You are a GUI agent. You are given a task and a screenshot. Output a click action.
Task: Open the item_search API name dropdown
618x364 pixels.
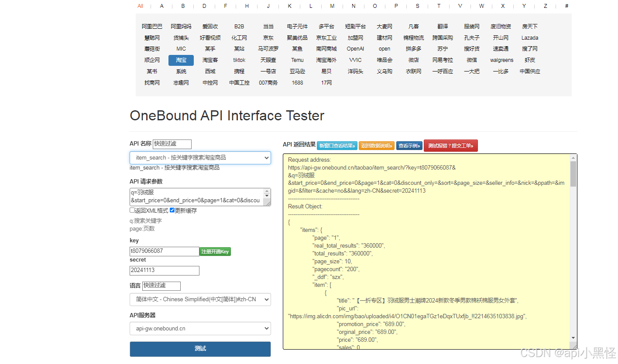pos(200,158)
